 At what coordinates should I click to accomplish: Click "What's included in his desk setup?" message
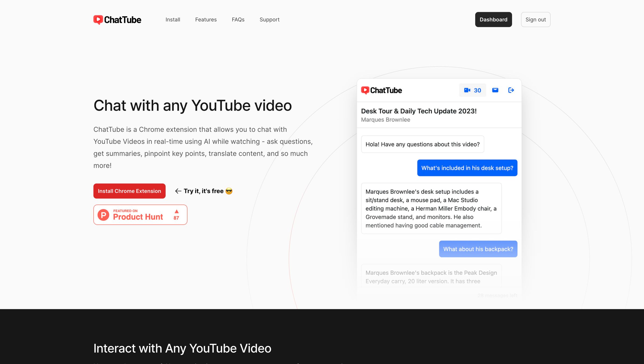point(467,168)
